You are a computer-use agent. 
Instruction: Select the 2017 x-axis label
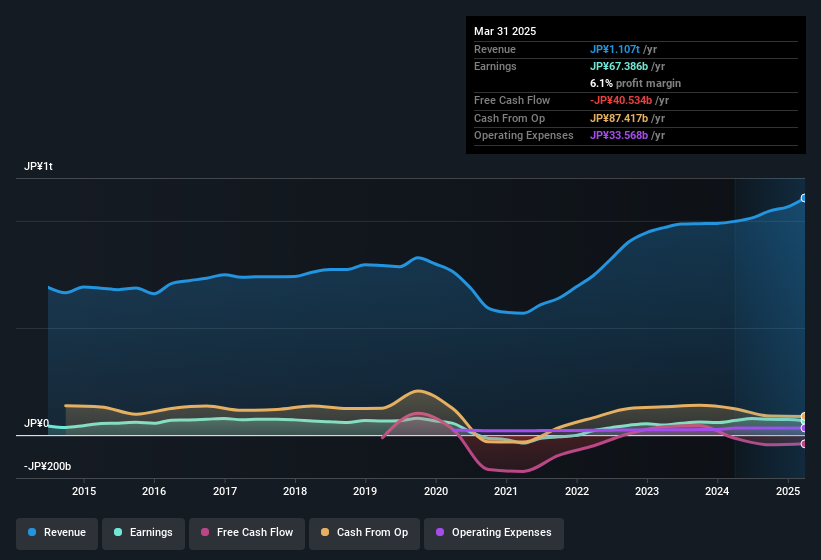225,491
